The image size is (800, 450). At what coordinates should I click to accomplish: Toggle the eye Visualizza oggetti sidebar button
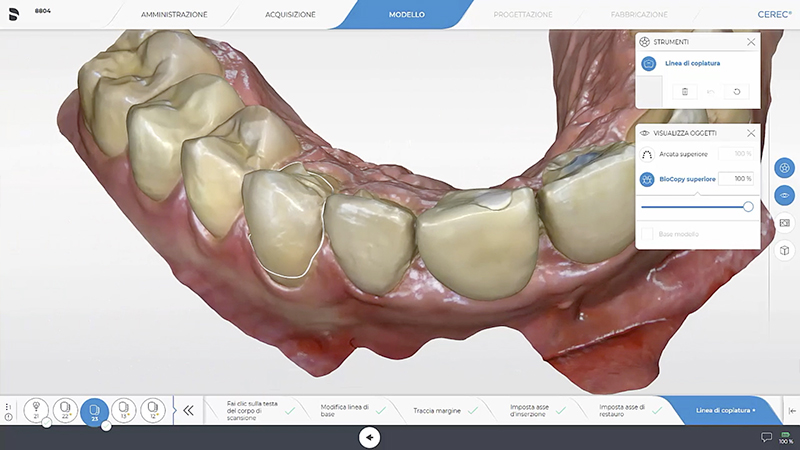[785, 195]
